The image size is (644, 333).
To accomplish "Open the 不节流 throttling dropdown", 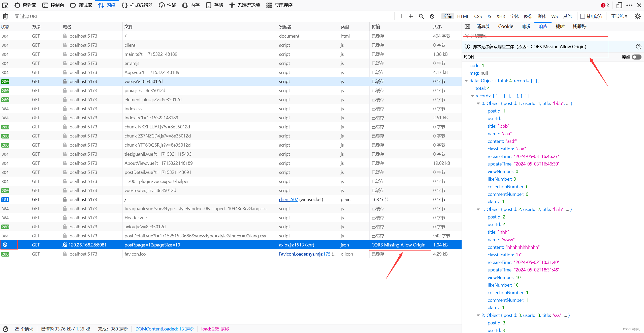I will click(x=619, y=16).
